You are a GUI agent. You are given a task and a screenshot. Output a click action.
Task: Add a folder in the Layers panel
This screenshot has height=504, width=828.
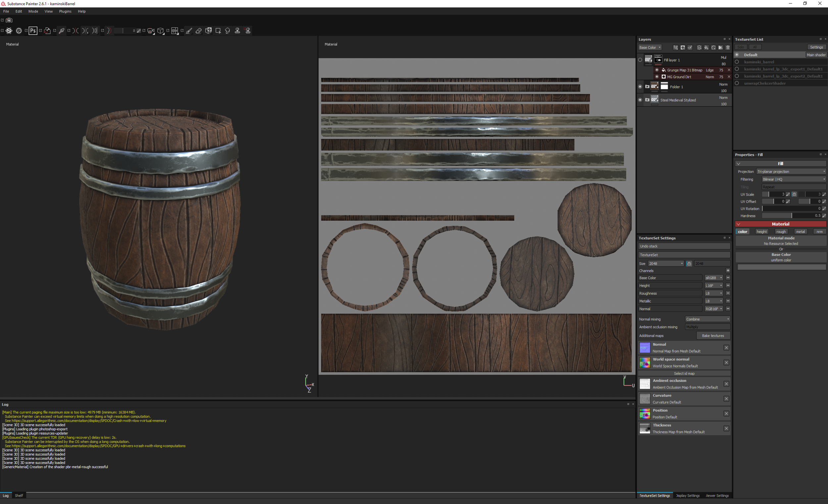[x=721, y=47]
